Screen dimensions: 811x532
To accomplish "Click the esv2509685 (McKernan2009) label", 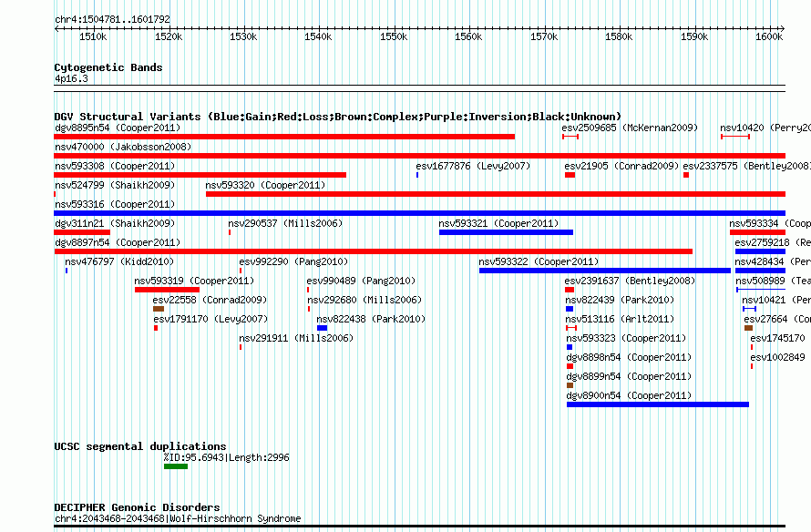I will 630,128.
